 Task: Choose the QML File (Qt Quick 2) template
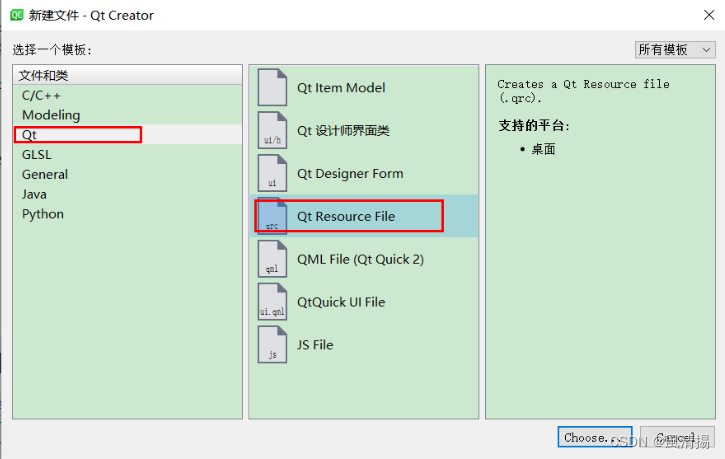(x=363, y=259)
